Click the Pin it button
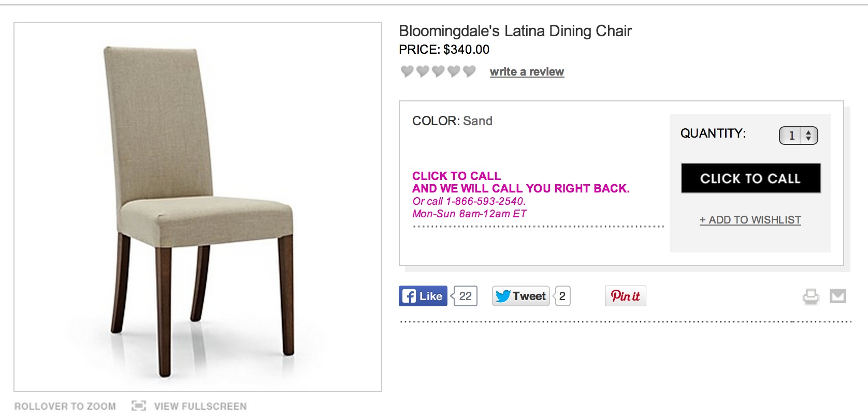868x417 pixels. point(625,296)
